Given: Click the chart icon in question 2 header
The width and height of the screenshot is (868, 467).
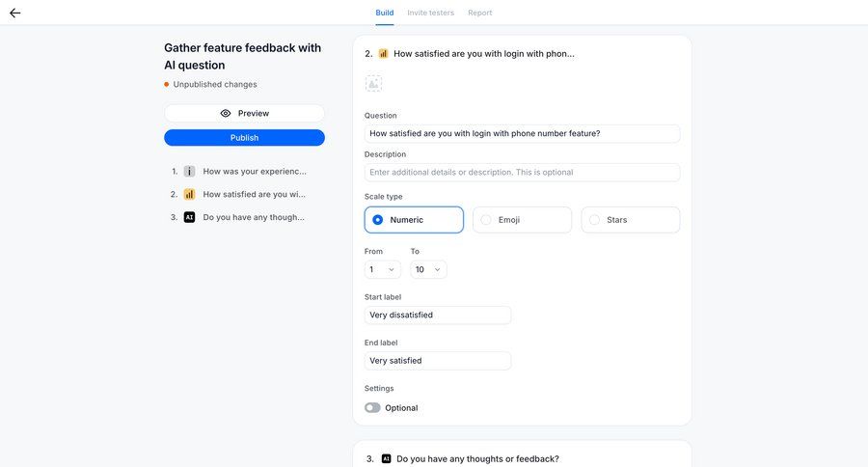Looking at the screenshot, I should (x=383, y=54).
